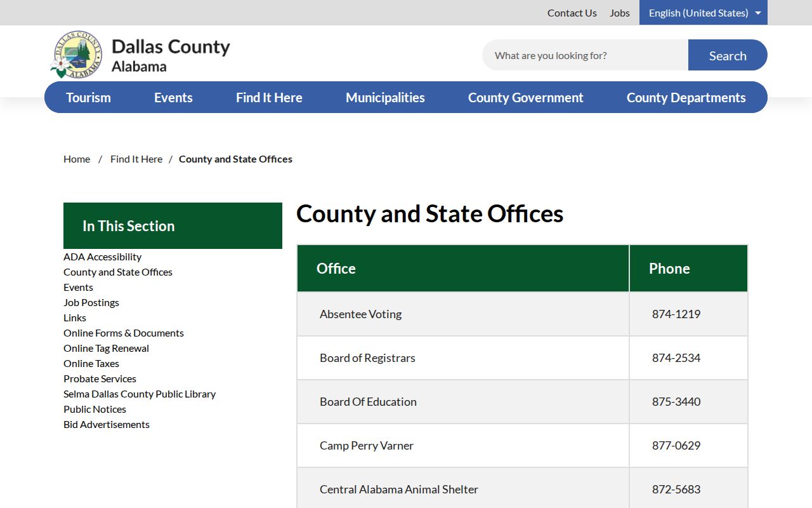The width and height of the screenshot is (812, 508).
Task: Open Online Taxes link
Action: point(91,363)
